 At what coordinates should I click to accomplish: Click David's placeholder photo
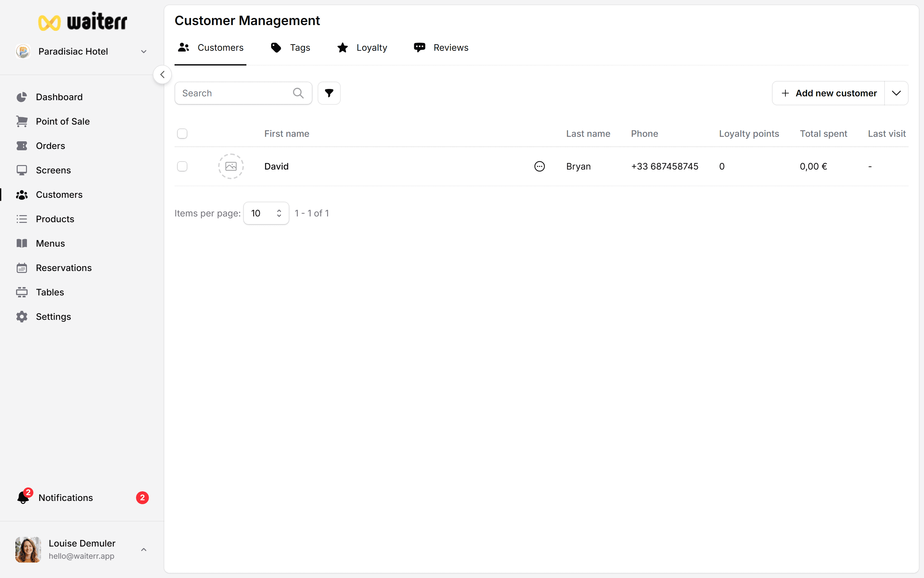[x=231, y=166]
